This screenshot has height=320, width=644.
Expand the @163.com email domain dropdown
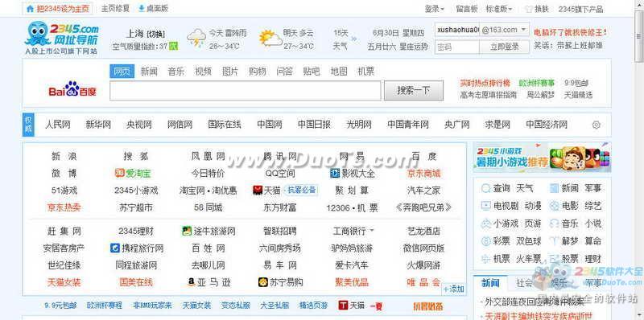505,30
